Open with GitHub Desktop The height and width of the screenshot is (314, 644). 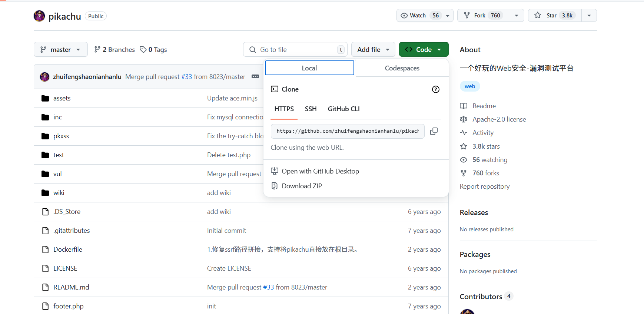click(320, 171)
